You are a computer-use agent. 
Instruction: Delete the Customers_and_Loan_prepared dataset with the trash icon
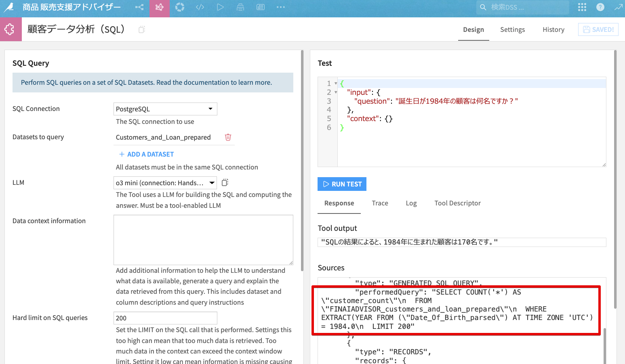[228, 137]
